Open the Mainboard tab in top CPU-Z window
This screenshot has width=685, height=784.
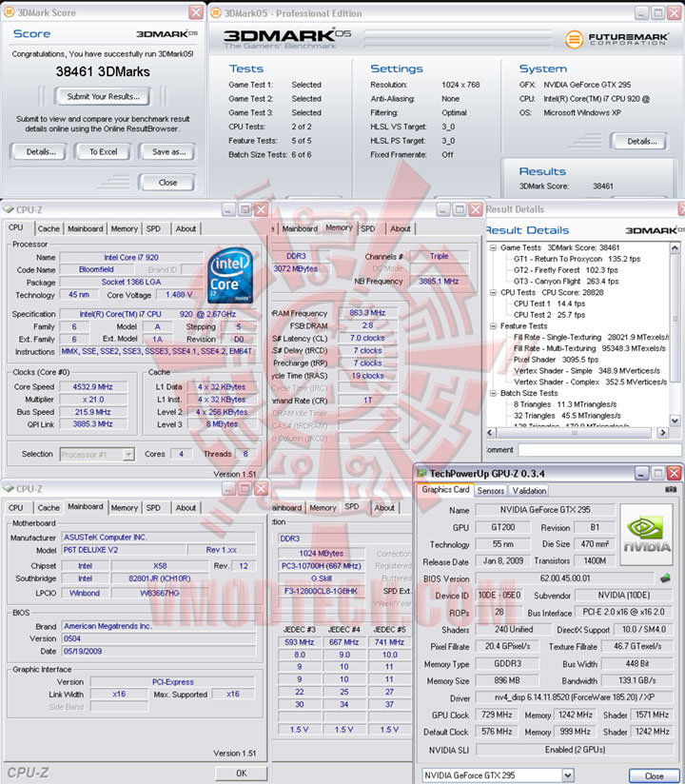click(86, 228)
